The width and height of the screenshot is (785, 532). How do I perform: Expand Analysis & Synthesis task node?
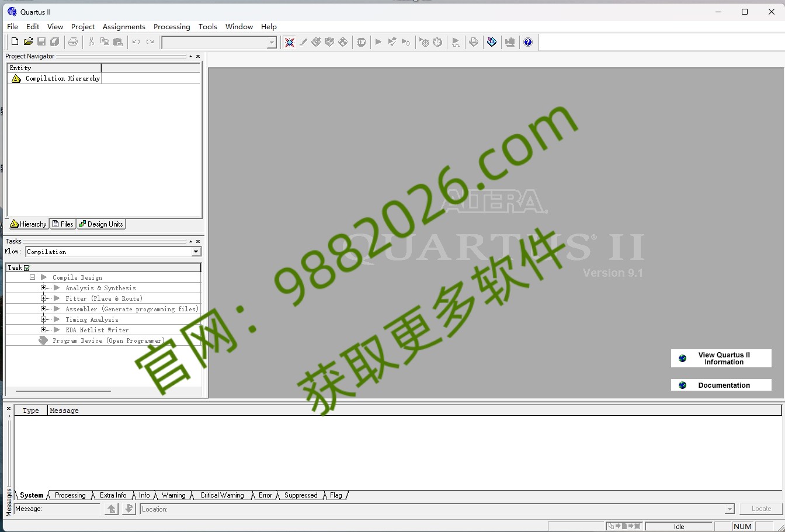43,288
